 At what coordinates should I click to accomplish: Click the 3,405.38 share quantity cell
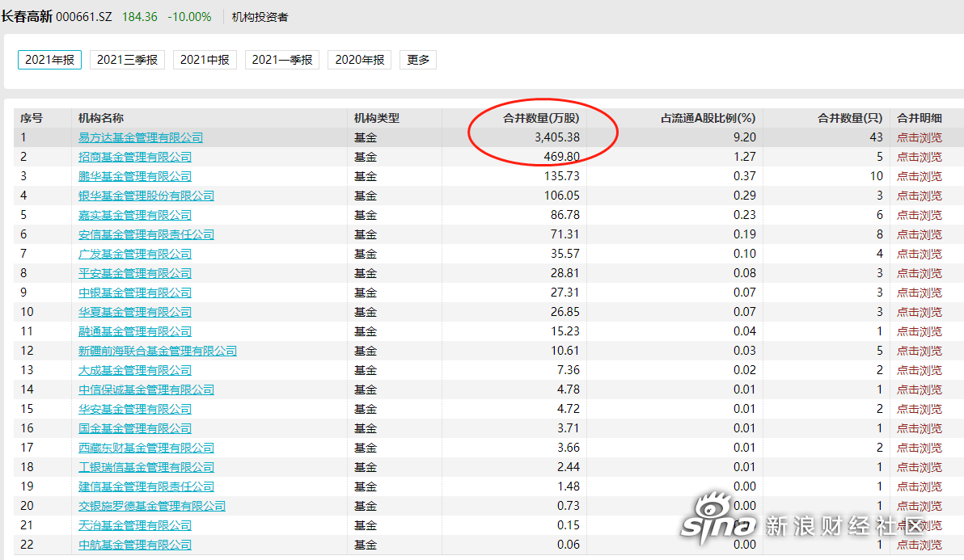[557, 137]
